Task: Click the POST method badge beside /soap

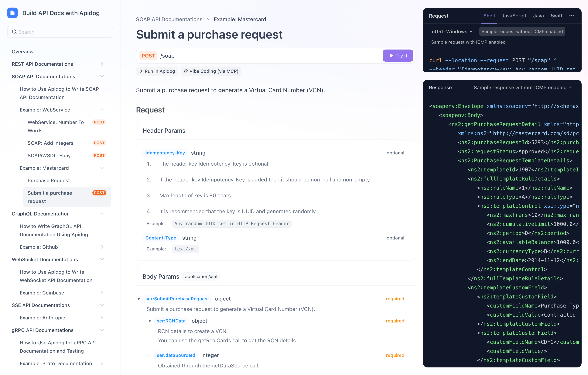Action: pos(148,56)
